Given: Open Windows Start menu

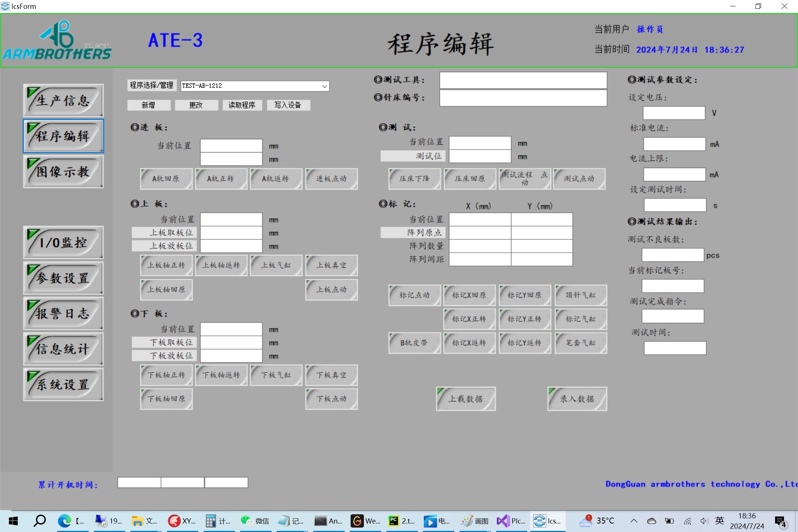Looking at the screenshot, I should point(13,521).
